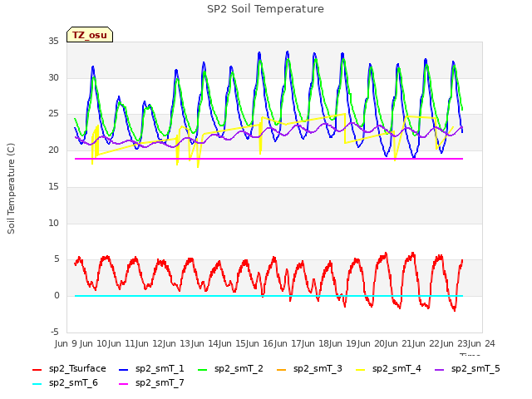Click the magenta sp2_smT_7 legend swatch
This screenshot has width=532, height=399.
tap(124, 384)
